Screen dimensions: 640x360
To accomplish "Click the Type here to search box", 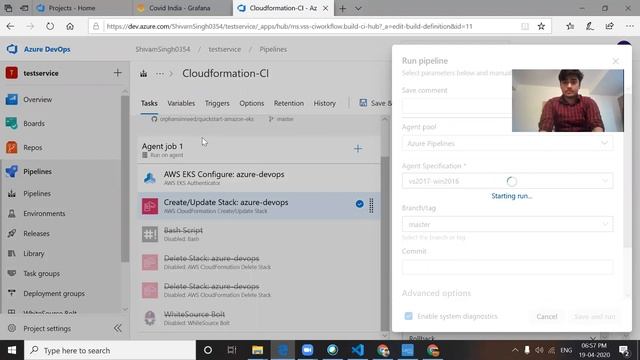I will [110, 350].
